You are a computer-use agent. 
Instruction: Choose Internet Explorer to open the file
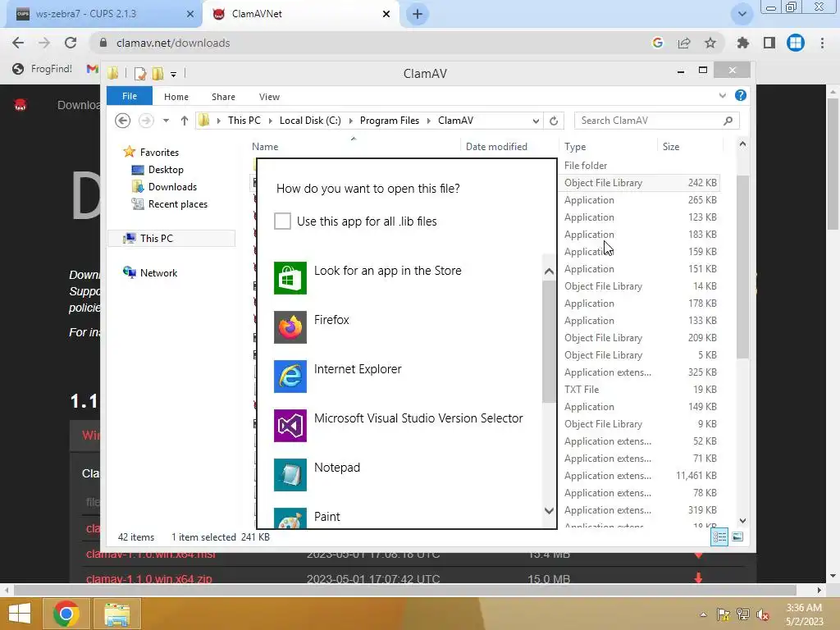406,376
